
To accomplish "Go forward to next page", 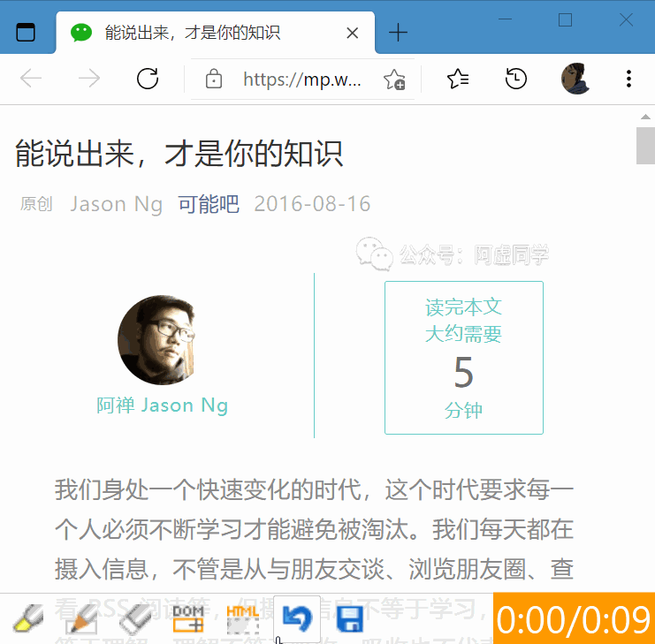I will tap(89, 79).
